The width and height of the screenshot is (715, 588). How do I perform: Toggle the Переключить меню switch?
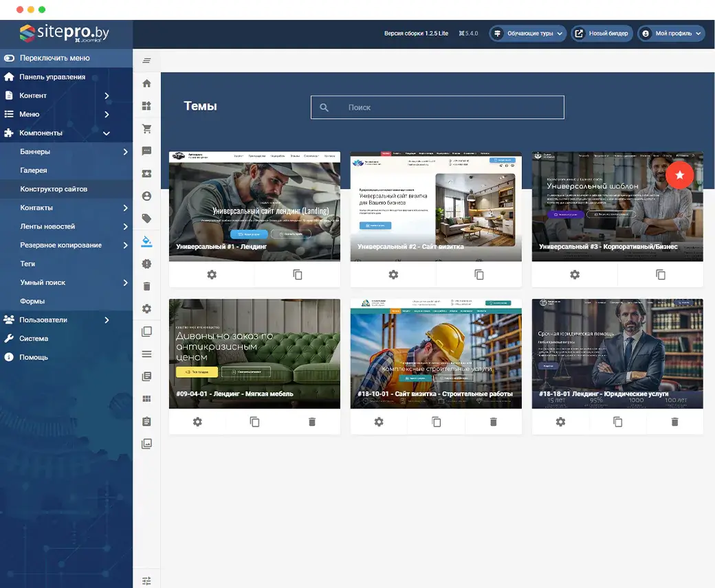10,58
